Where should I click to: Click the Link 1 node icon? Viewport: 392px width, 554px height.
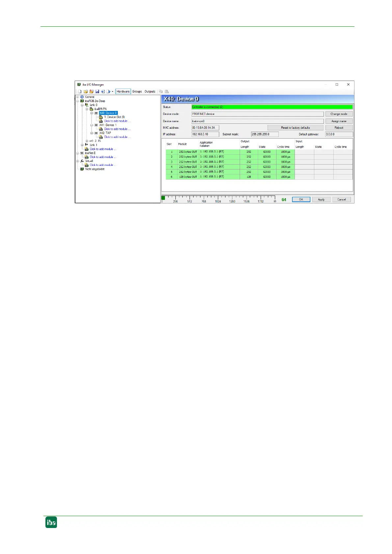pos(87,145)
